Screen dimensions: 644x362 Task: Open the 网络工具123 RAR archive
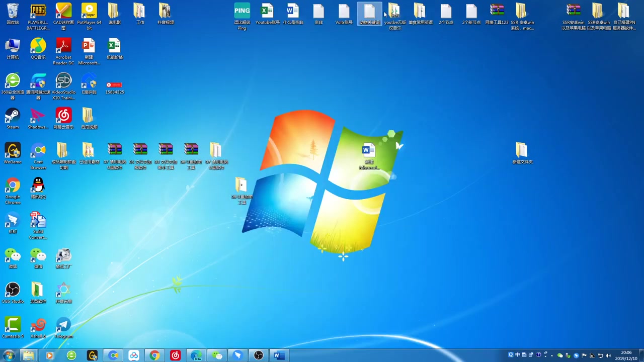(497, 14)
